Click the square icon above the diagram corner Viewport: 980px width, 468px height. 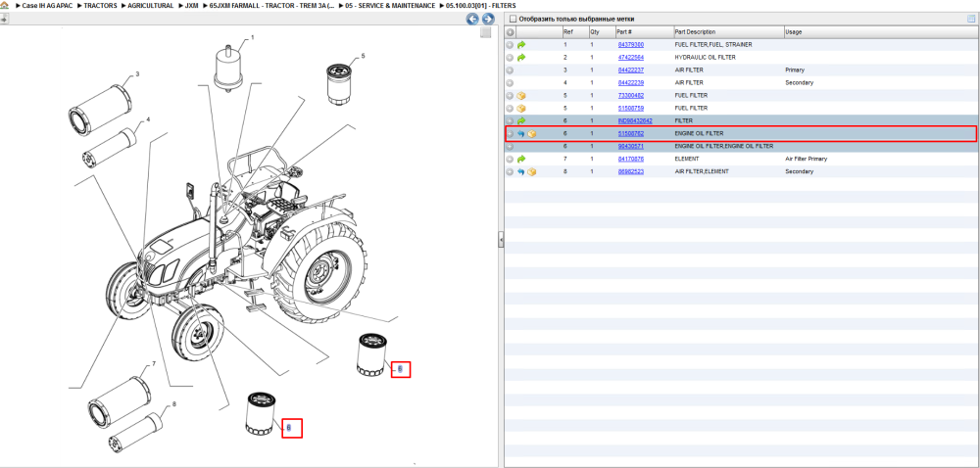click(x=485, y=33)
